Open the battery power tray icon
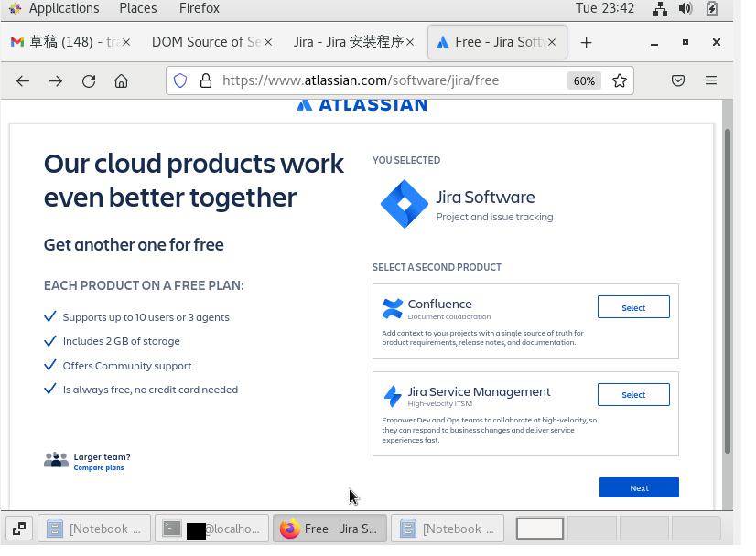 (712, 8)
